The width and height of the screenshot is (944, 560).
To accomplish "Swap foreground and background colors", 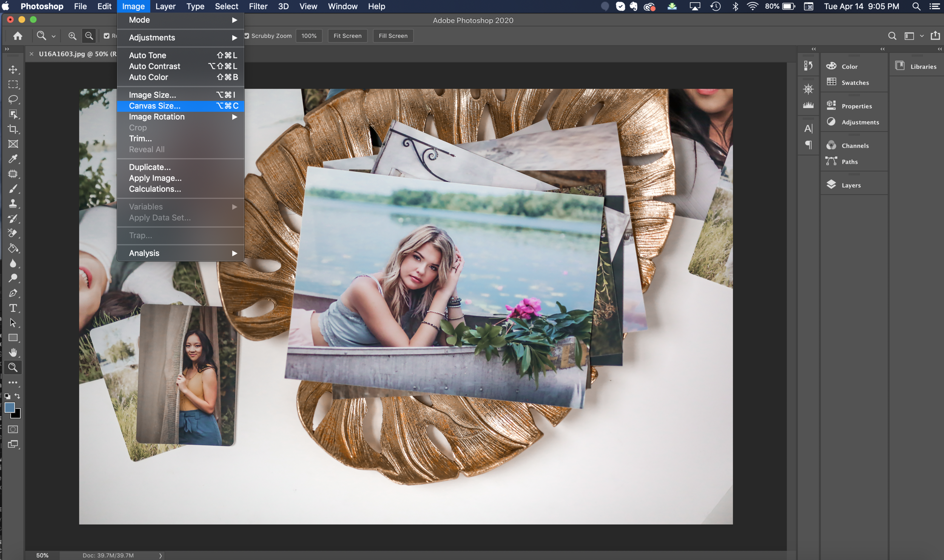I will pos(17,396).
